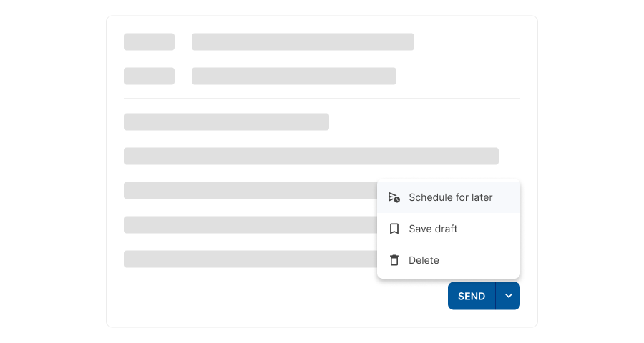The image size is (644, 343).
Task: Choose the Save draft menu label
Action: point(433,229)
